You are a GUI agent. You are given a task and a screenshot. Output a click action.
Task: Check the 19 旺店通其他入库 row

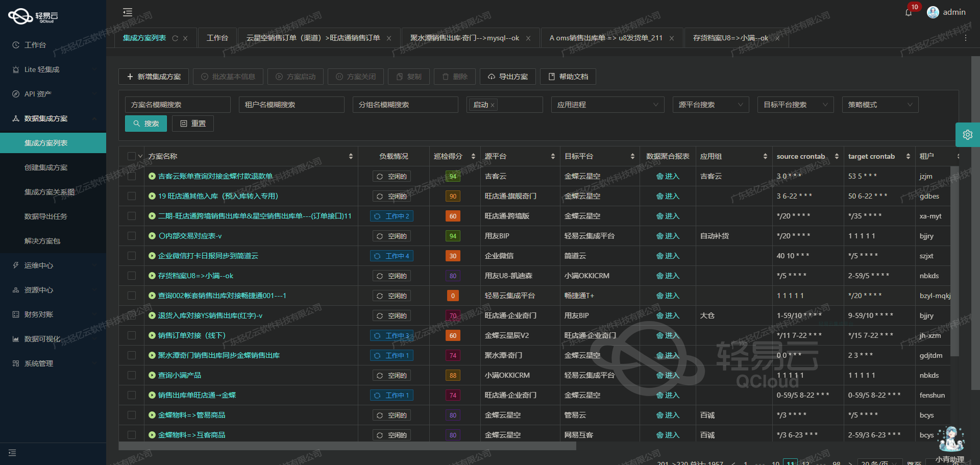click(x=132, y=196)
